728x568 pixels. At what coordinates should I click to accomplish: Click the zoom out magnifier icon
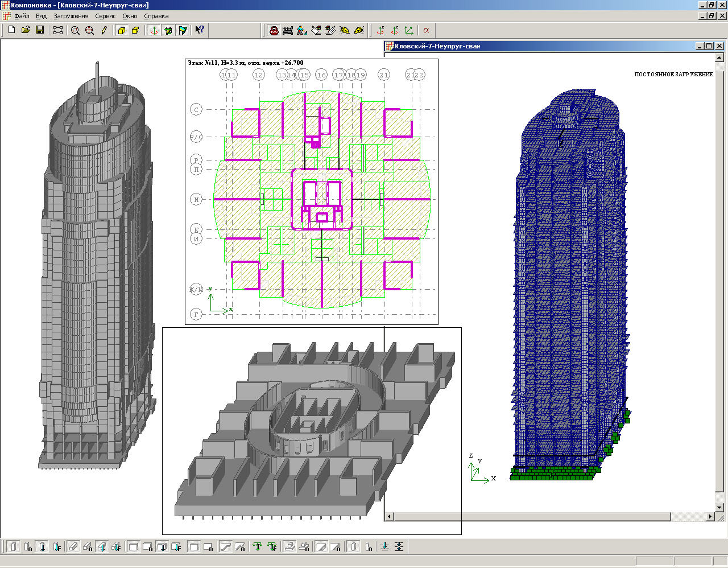tap(75, 30)
